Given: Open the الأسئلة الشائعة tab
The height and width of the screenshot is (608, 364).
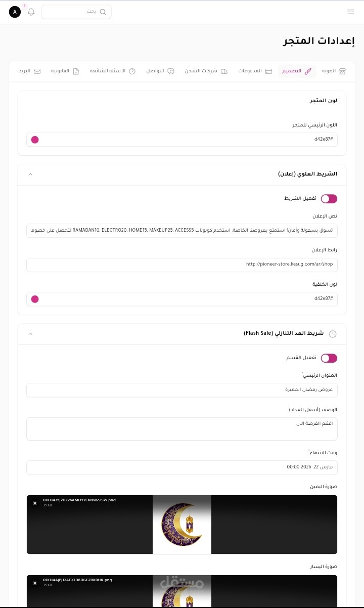Looking at the screenshot, I should [x=113, y=71].
